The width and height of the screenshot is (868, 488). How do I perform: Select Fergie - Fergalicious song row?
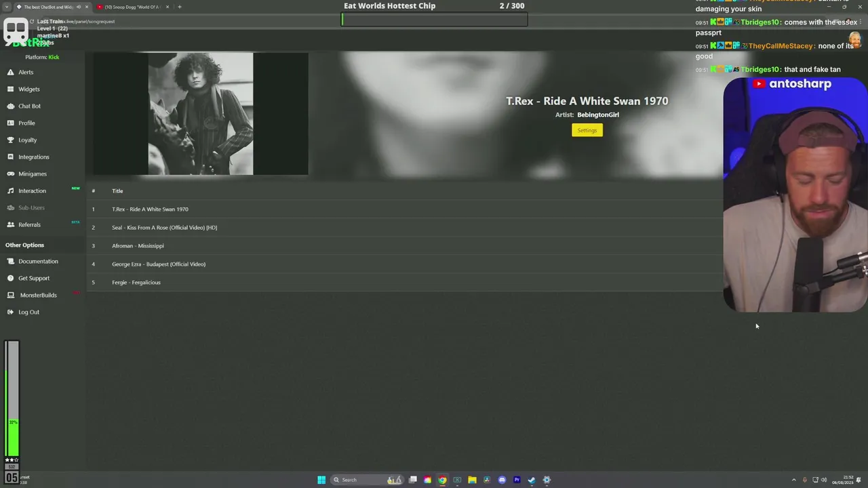coord(404,282)
